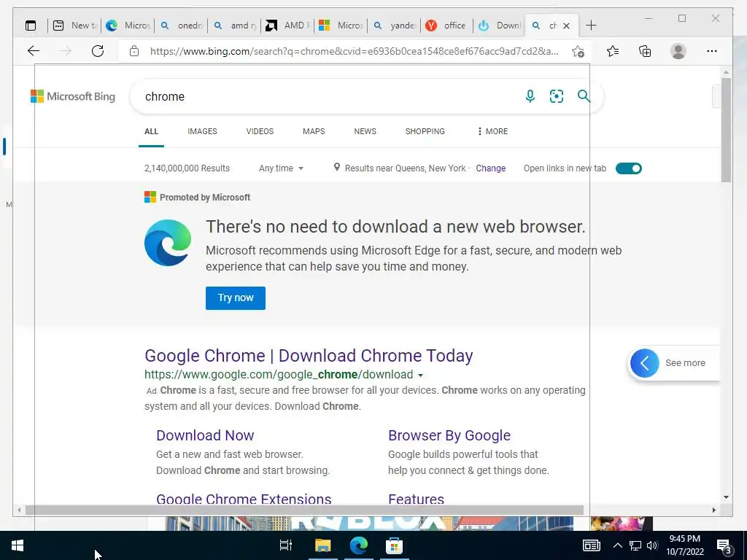The height and width of the screenshot is (560, 747).
Task: Click the horizontal scrollbar thumb
Action: pos(304,510)
